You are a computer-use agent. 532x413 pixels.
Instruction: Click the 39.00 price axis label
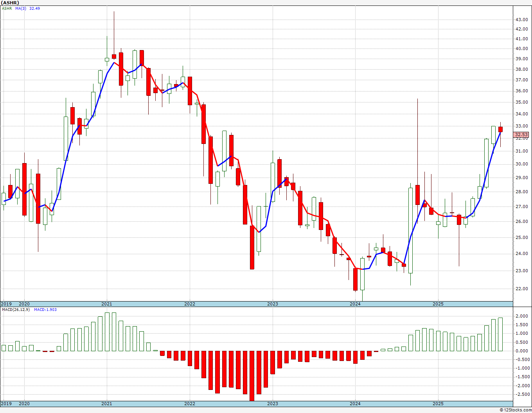pos(521,59)
